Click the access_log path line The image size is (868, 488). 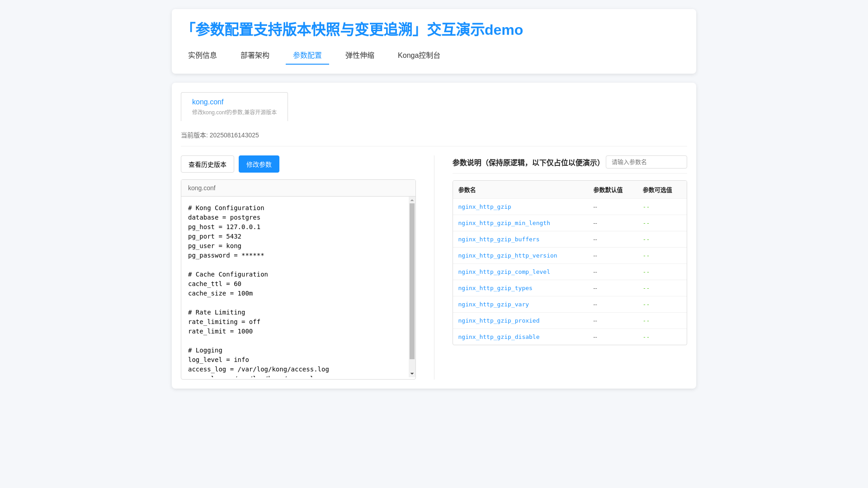coord(259,369)
